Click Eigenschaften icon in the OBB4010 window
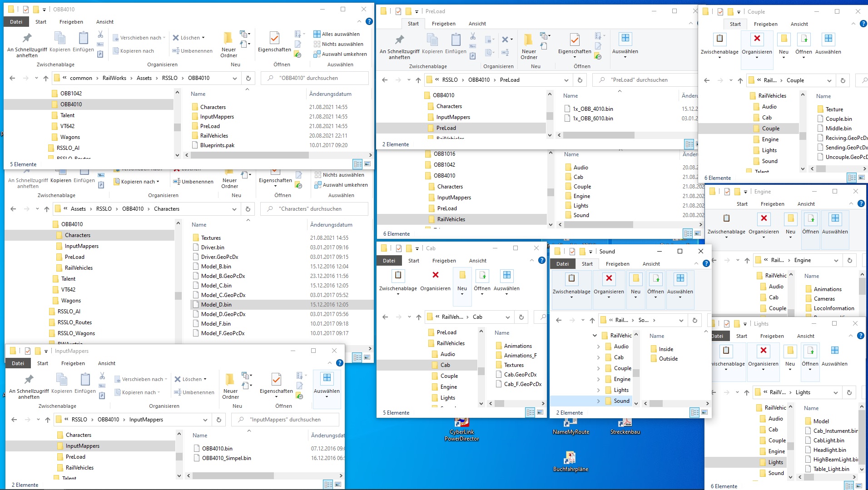This screenshot has height=490, width=868. click(274, 38)
